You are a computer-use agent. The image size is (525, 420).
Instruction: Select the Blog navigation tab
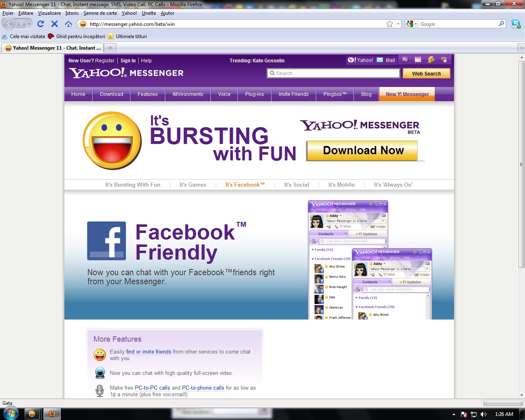point(366,94)
